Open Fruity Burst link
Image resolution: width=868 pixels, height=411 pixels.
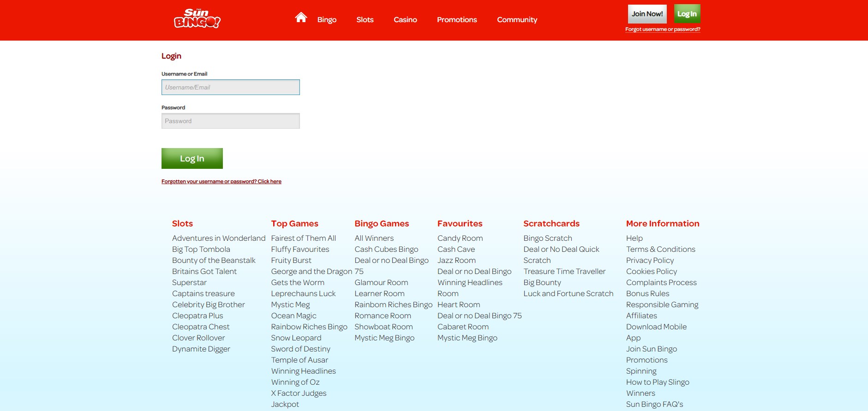291,260
